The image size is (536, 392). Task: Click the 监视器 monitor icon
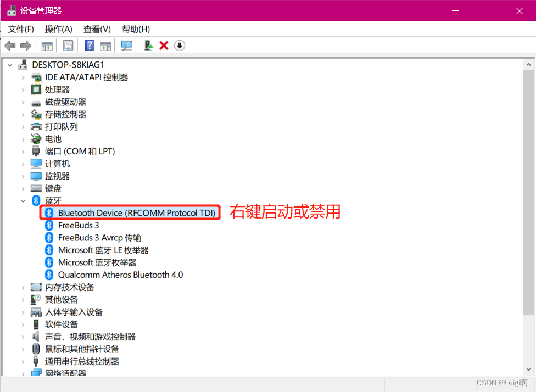[x=36, y=176]
